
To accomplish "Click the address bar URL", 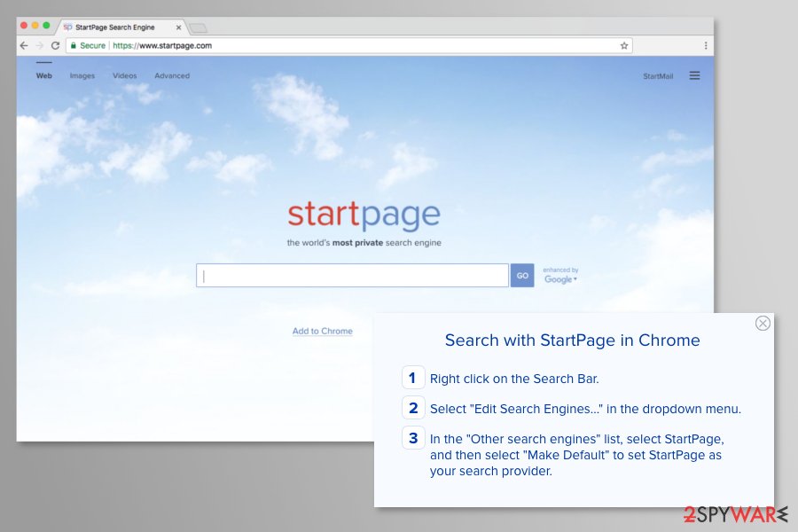I will (162, 45).
